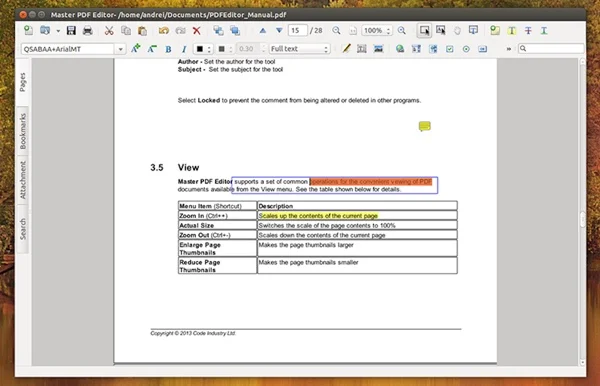
Task: Redo the last action
Action: click(180, 30)
